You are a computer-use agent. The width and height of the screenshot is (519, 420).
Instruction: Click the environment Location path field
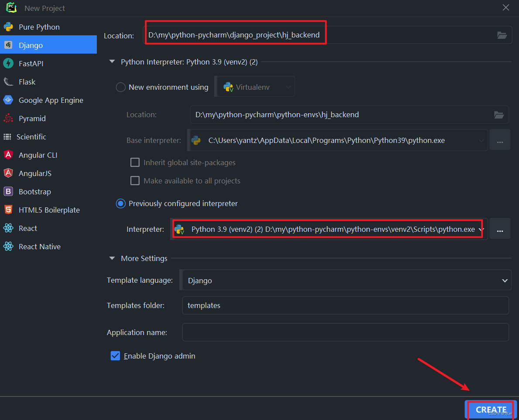pyautogui.click(x=349, y=115)
